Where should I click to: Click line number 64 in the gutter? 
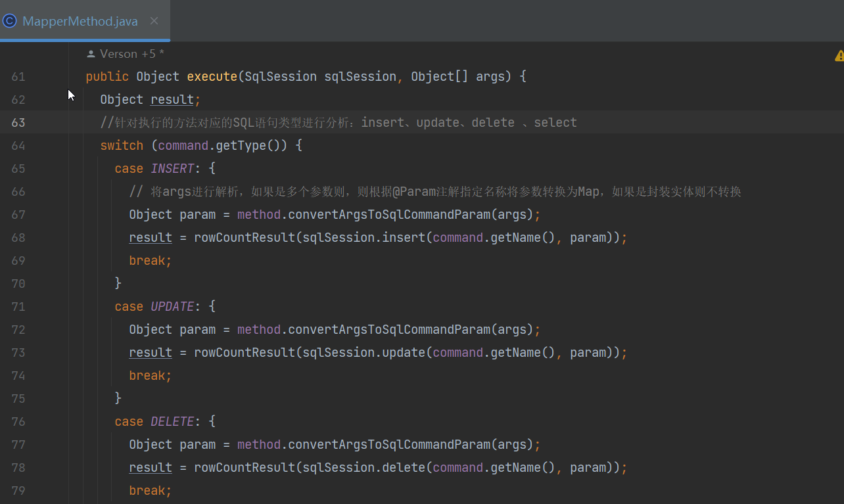tap(18, 146)
